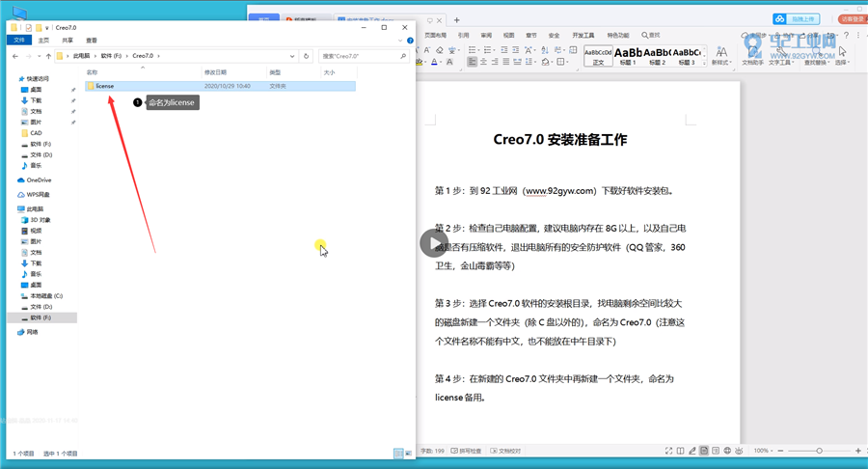Click the zoom out minus button in WPS
The width and height of the screenshot is (868, 469).
780,451
